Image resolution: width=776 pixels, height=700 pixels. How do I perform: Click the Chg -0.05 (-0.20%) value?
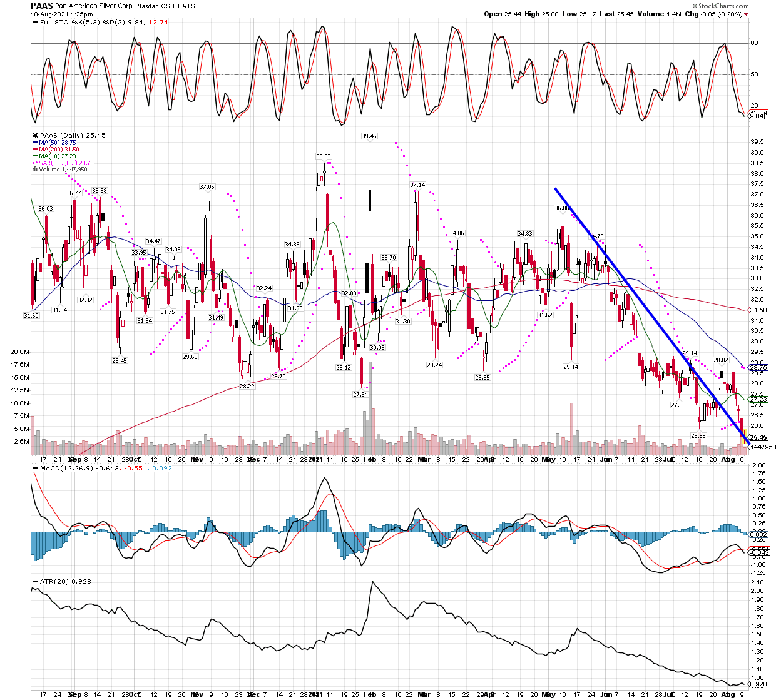[x=713, y=14]
